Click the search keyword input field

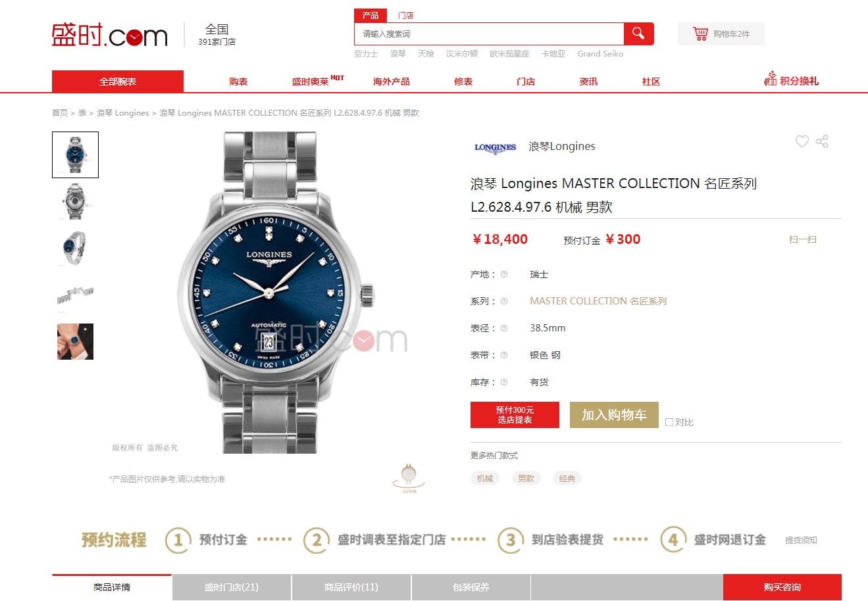489,34
